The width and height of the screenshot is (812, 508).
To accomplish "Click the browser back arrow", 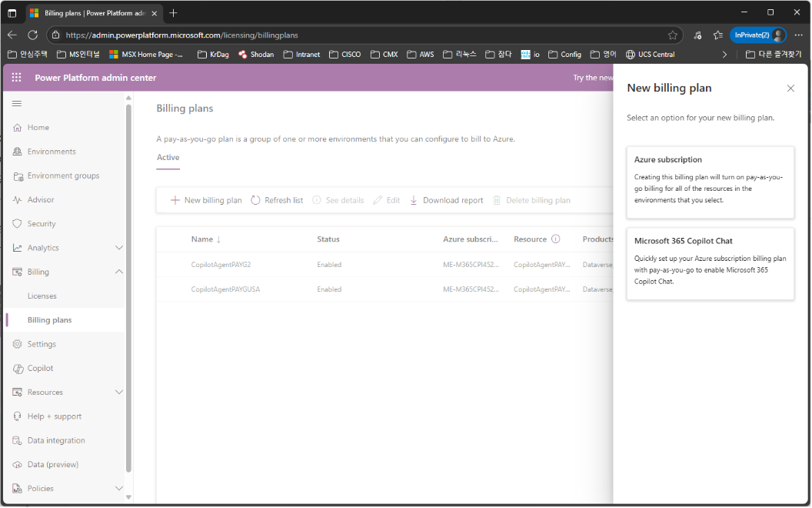I will pyautogui.click(x=12, y=35).
